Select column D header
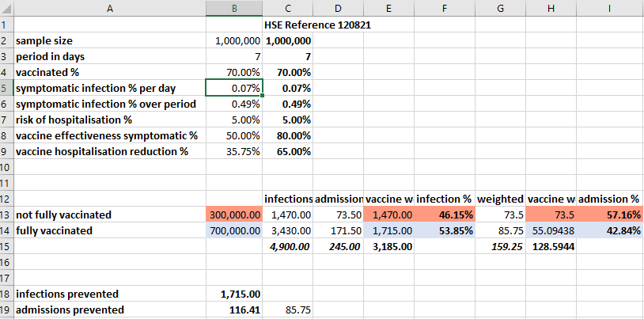The width and height of the screenshot is (644, 319). (338, 8)
